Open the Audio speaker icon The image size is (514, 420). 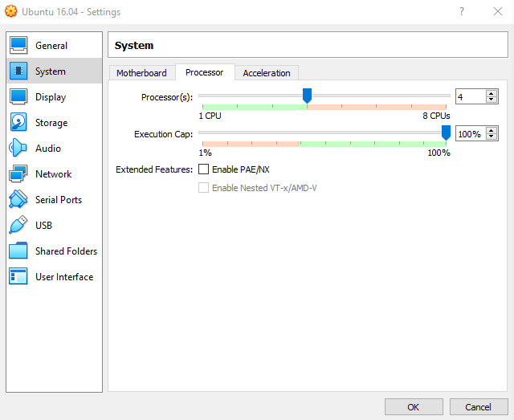coord(18,148)
